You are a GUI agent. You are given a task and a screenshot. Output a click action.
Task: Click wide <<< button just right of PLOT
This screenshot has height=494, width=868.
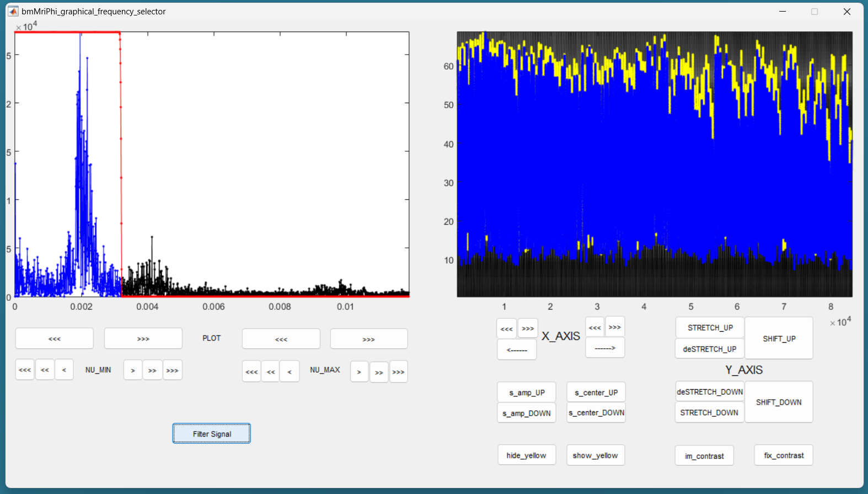click(x=281, y=339)
